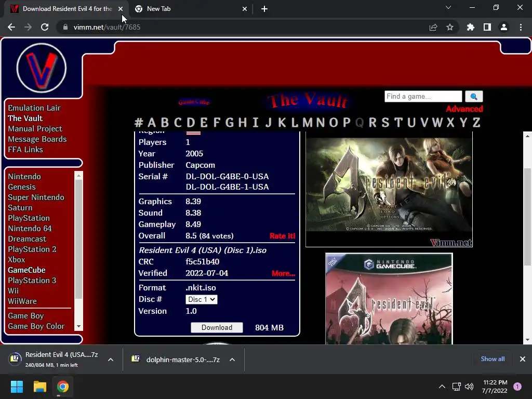
Task: Open Manual Project menu link
Action: click(35, 129)
